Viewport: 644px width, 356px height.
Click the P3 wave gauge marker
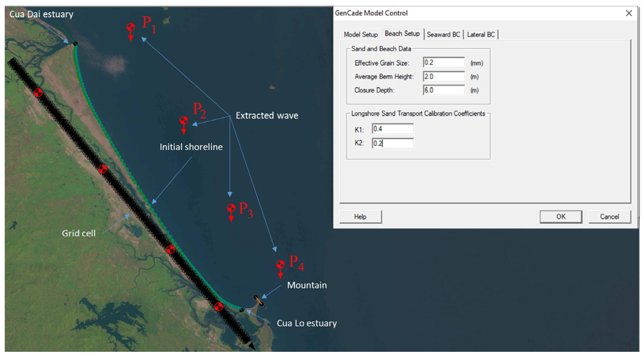click(231, 208)
